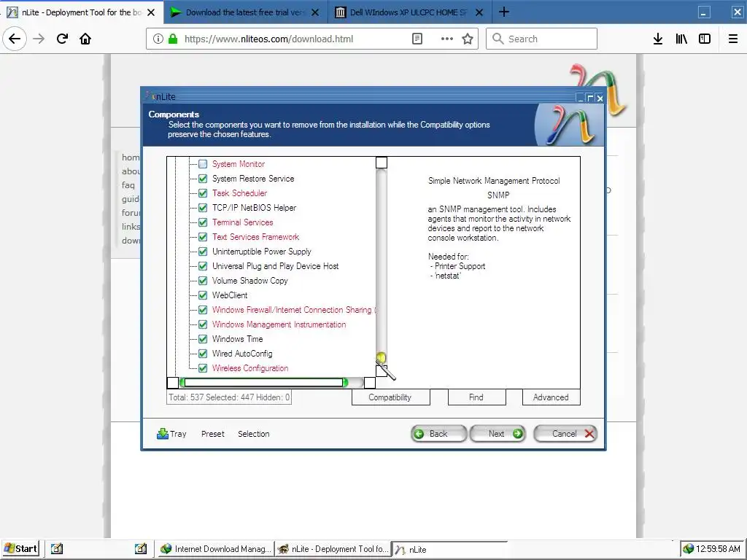Click the Advanced button
Image resolution: width=747 pixels, height=560 pixels.
pyautogui.click(x=551, y=397)
